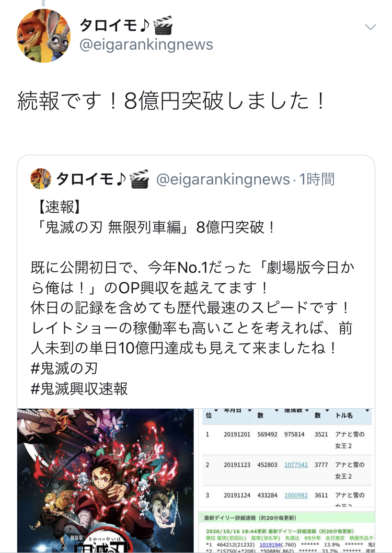
Task: Open the 最新デイリー詳細速報 image
Action: pyautogui.click(x=286, y=532)
